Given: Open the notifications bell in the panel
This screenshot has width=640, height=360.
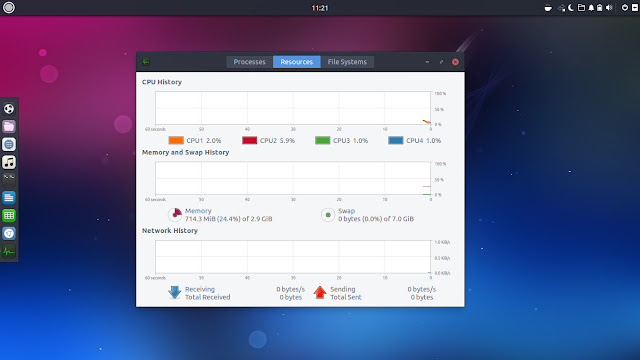Looking at the screenshot, I should pyautogui.click(x=591, y=8).
